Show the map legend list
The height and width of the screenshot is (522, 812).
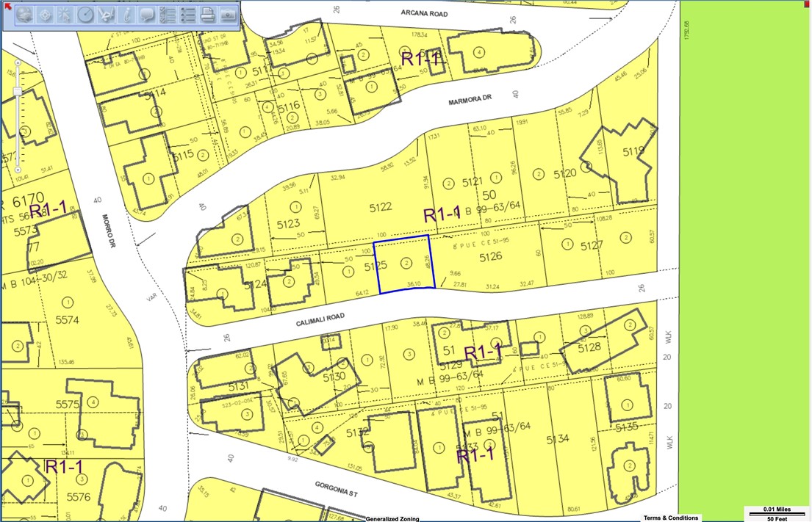(188, 15)
